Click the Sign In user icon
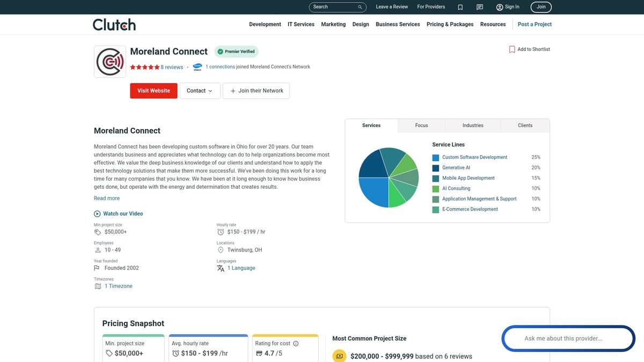 (x=500, y=7)
